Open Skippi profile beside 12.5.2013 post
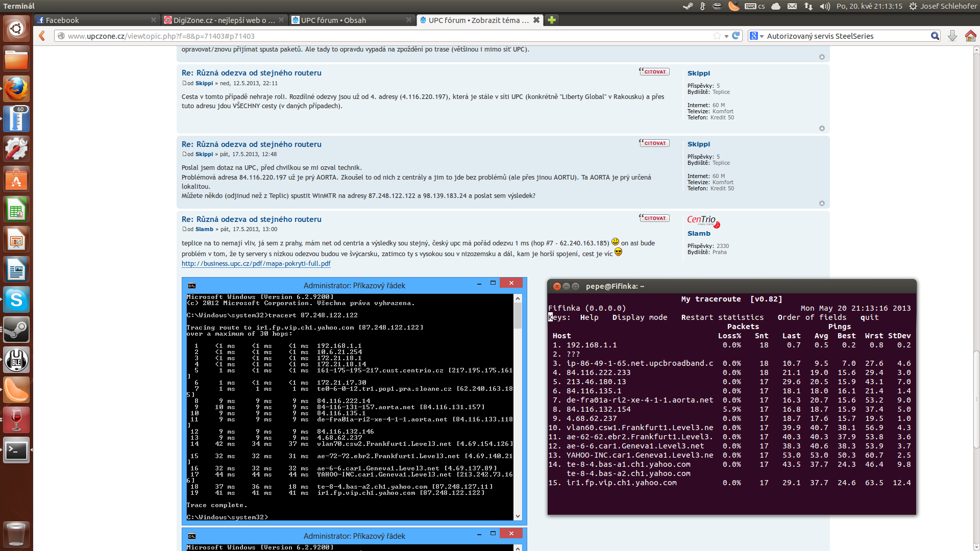The height and width of the screenshot is (551, 980). coord(698,73)
